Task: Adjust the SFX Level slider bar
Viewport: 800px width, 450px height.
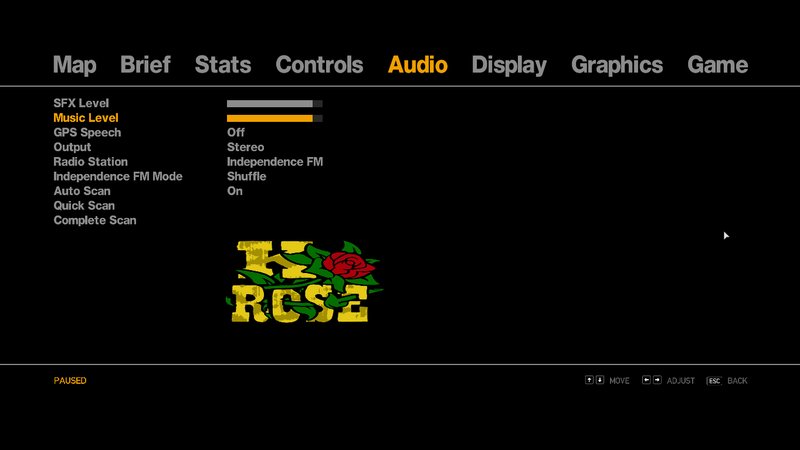Action: (274, 104)
